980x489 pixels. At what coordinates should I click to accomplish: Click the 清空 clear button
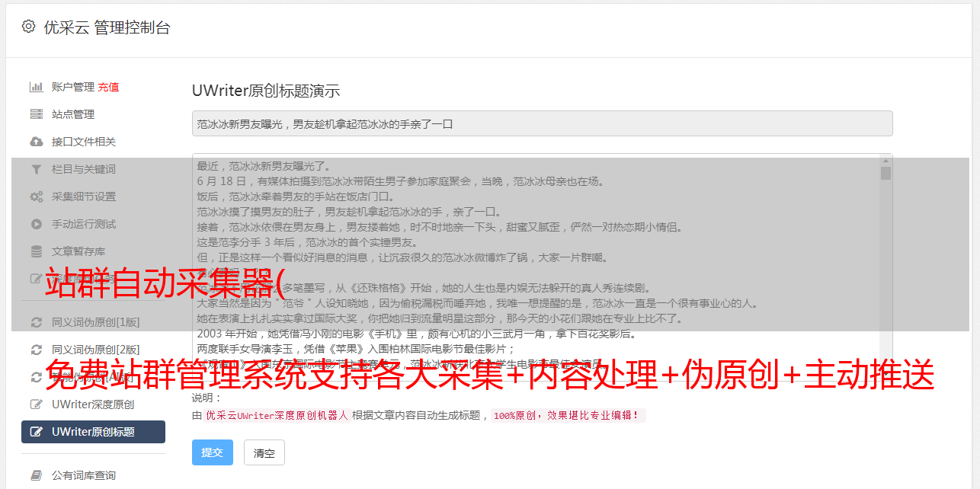264,452
